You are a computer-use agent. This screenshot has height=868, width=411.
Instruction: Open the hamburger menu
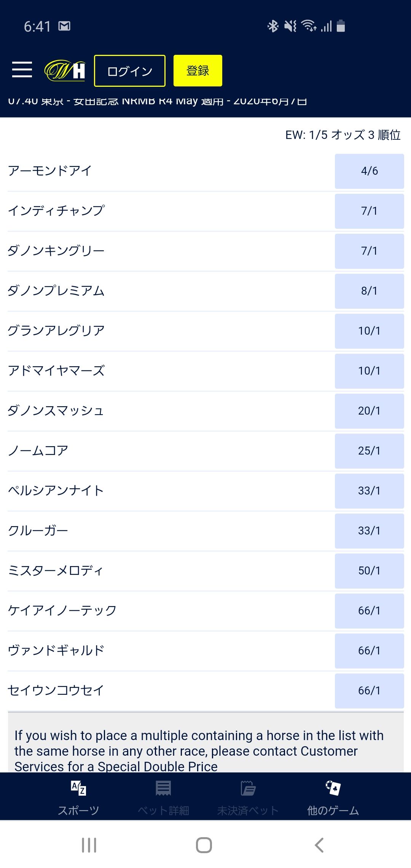22,70
